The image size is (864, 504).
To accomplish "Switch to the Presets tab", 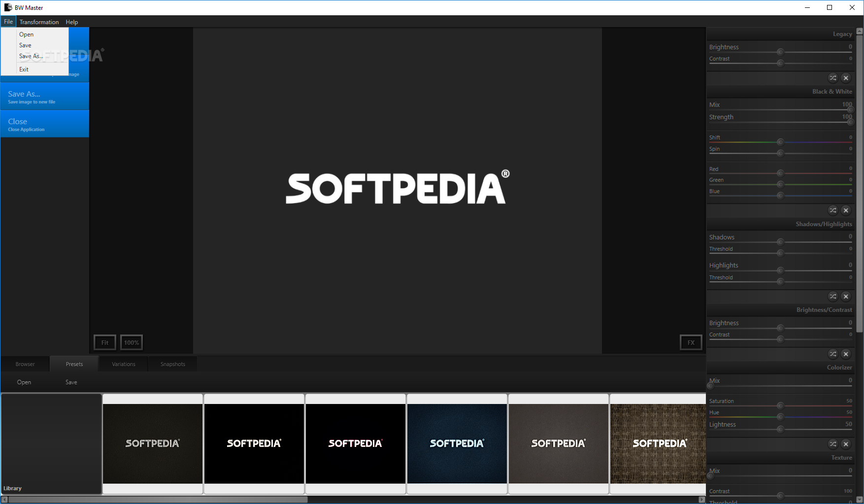I will coord(74,364).
